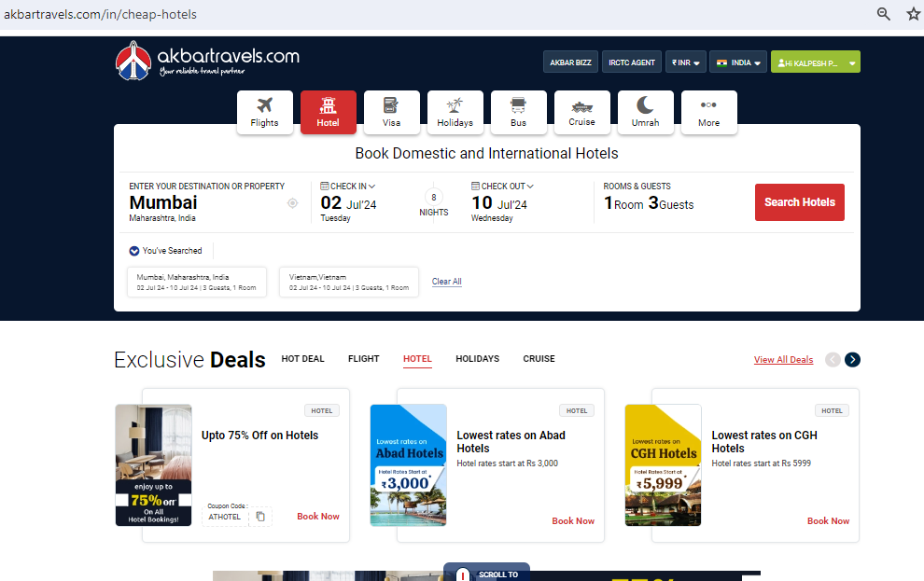The height and width of the screenshot is (581, 924).
Task: Bookmark this page with the star icon
Action: 914,14
